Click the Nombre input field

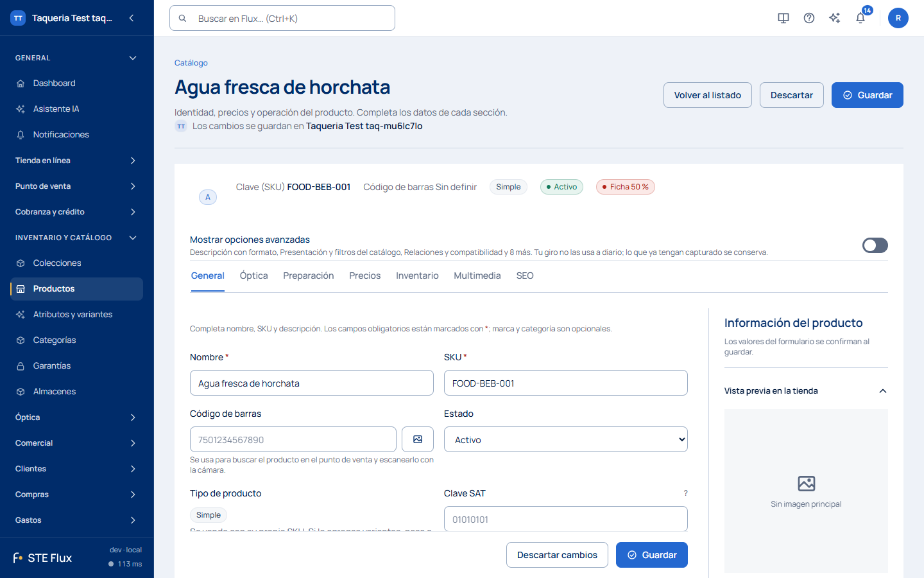[312, 383]
